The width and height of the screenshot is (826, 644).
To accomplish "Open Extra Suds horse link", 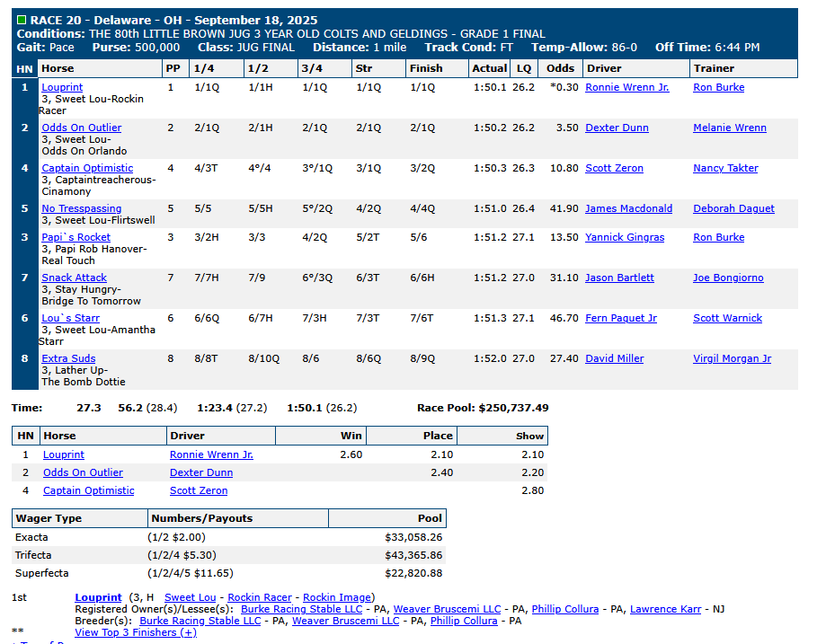I will 68,358.
